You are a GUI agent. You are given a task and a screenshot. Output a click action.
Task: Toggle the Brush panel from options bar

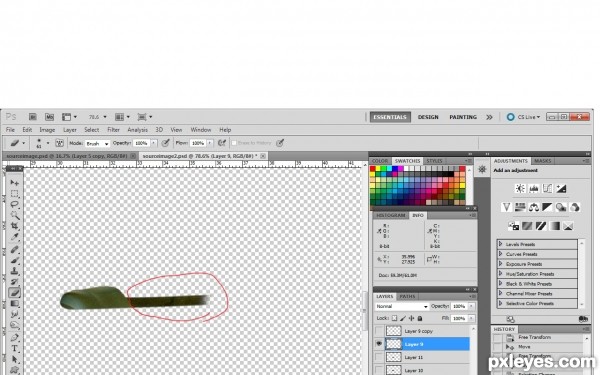[x=59, y=143]
